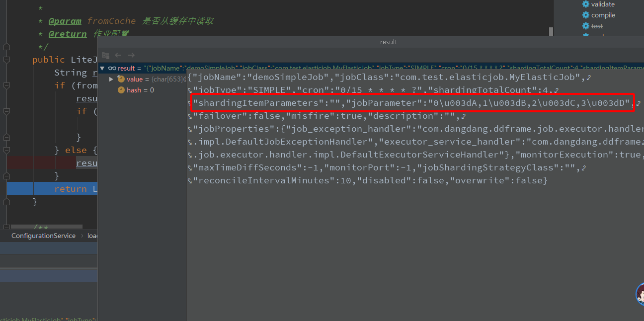The image size is (644, 321).
Task: Click the editor vertical scrollbar thumb
Action: point(551,31)
